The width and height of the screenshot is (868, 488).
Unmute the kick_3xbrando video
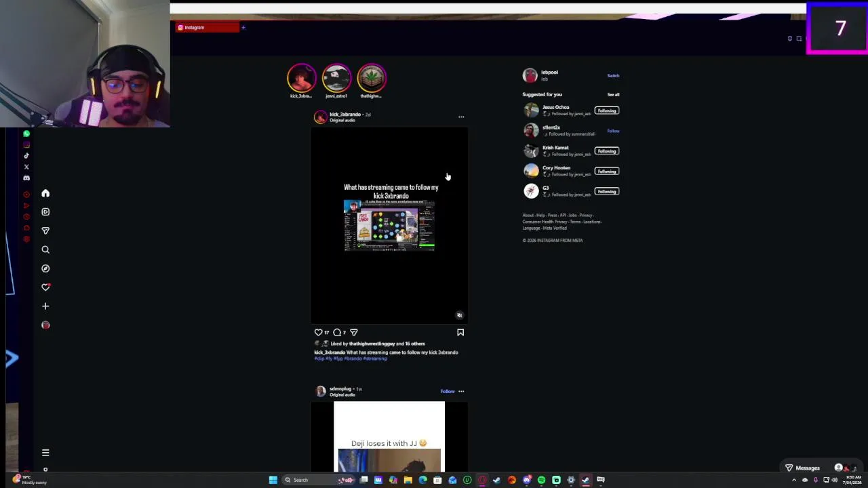pos(459,315)
